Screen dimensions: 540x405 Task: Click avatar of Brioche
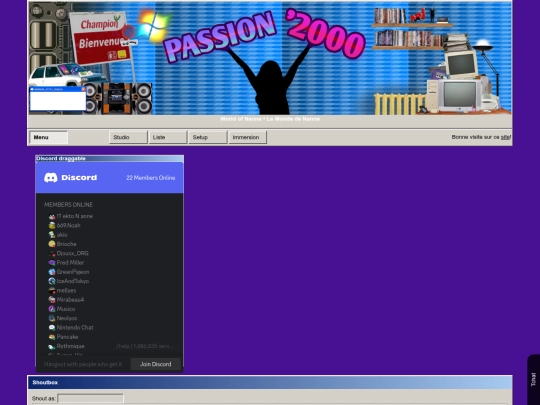tap(52, 244)
